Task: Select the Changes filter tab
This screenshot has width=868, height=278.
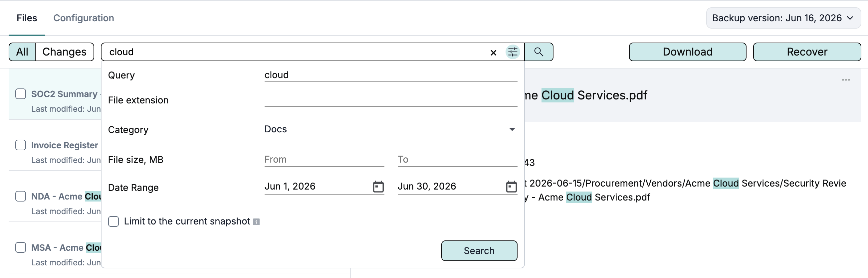Action: click(64, 52)
